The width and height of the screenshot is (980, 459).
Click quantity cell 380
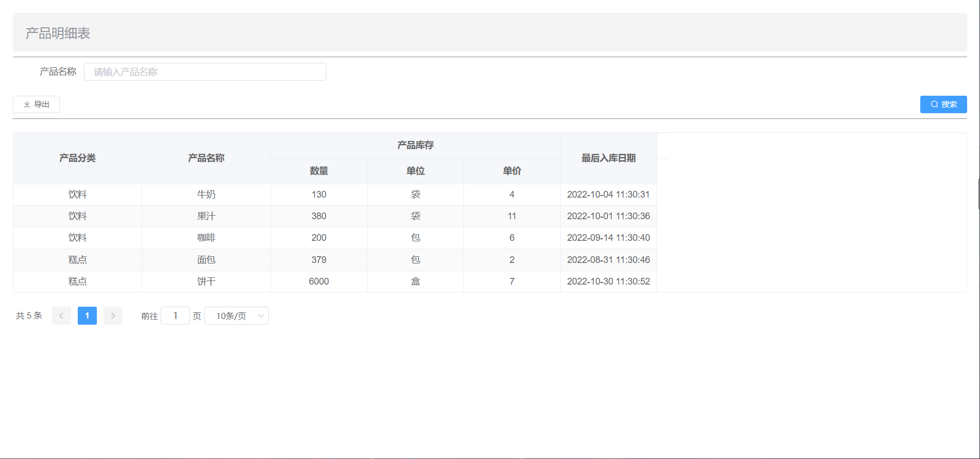pos(319,216)
